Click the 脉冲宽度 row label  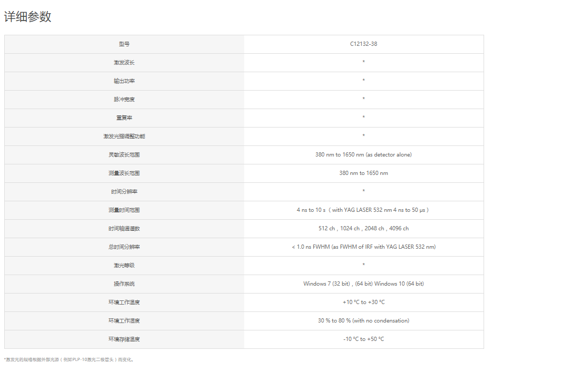[124, 99]
